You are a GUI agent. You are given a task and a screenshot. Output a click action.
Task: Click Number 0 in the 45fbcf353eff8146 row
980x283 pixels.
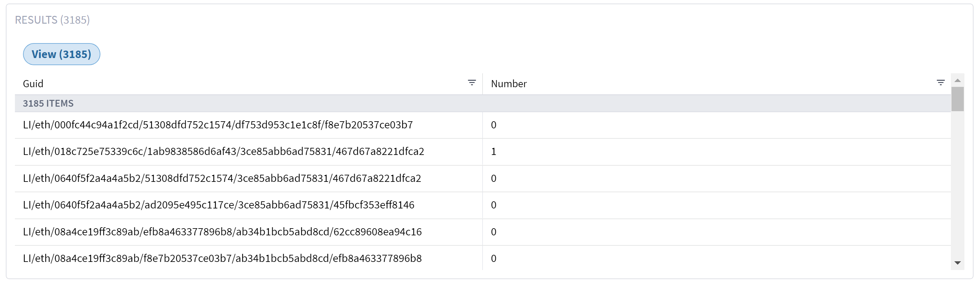pyautogui.click(x=494, y=205)
